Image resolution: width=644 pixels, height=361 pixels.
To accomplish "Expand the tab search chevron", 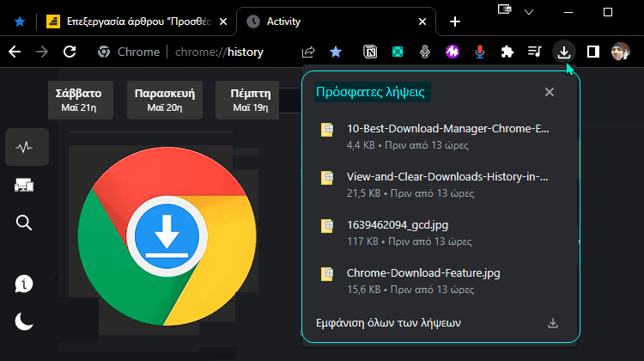I will [528, 11].
